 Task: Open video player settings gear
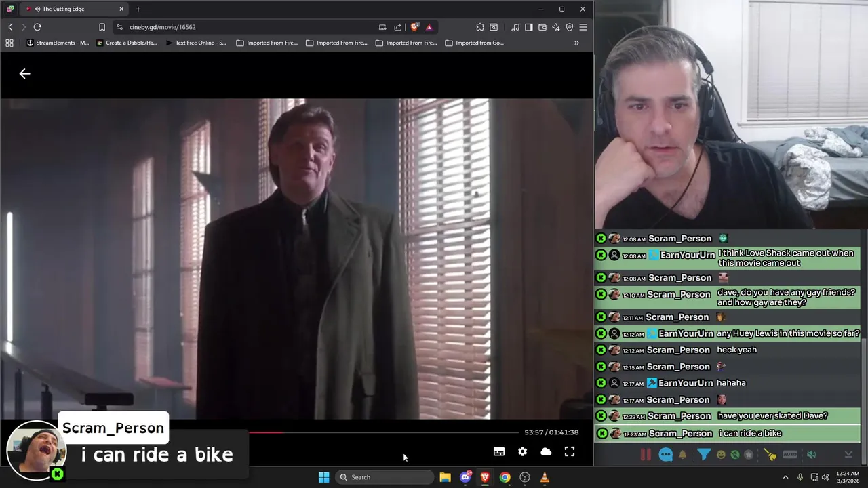point(522,451)
